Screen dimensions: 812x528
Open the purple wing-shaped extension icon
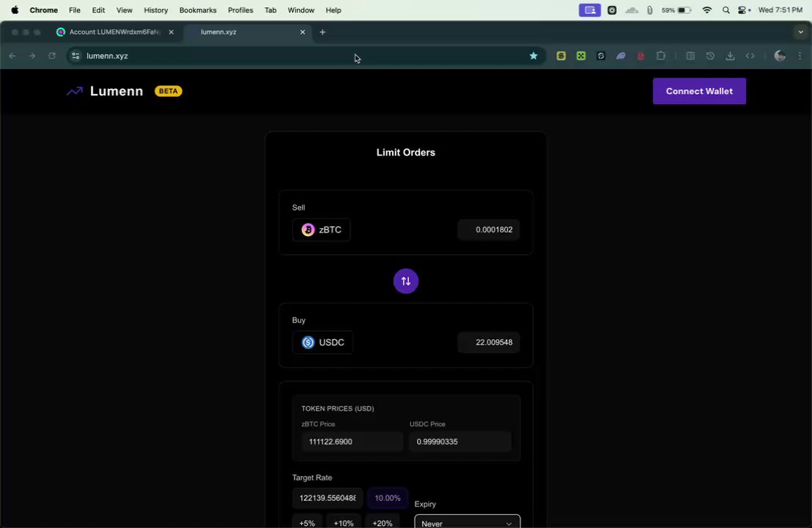click(621, 56)
